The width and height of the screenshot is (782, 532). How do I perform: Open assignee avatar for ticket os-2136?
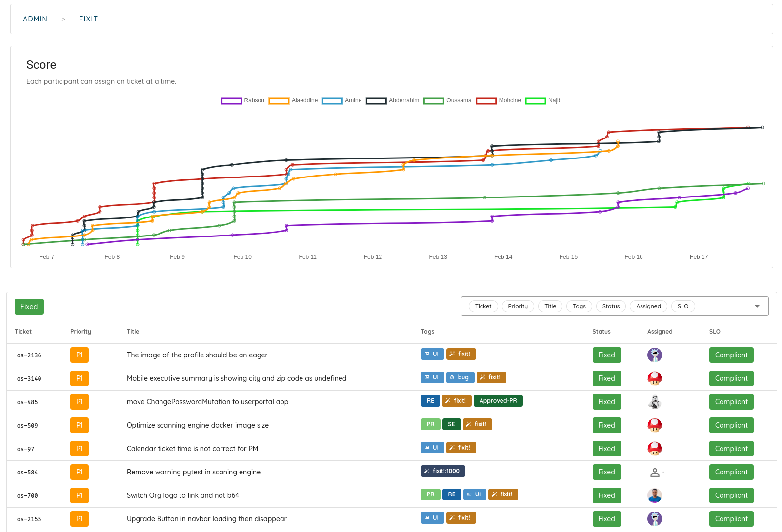654,355
